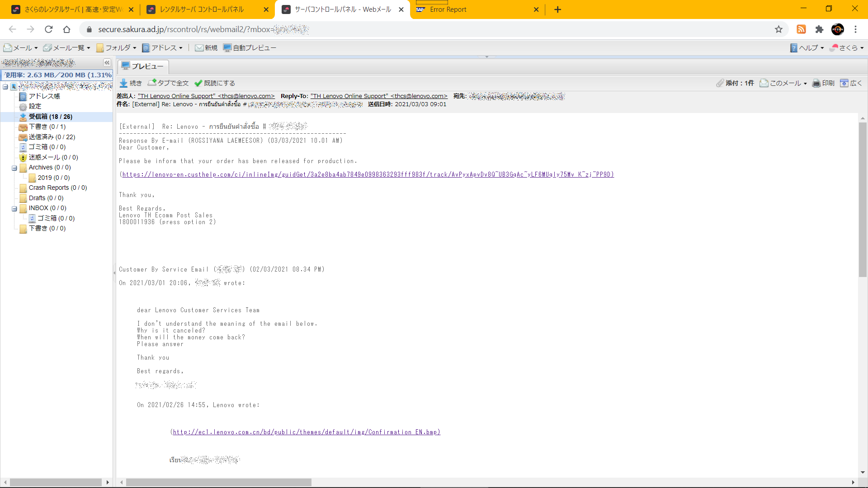The width and height of the screenshot is (868, 488).
Task: Mark message as read with 既読にする
Action: tap(215, 83)
